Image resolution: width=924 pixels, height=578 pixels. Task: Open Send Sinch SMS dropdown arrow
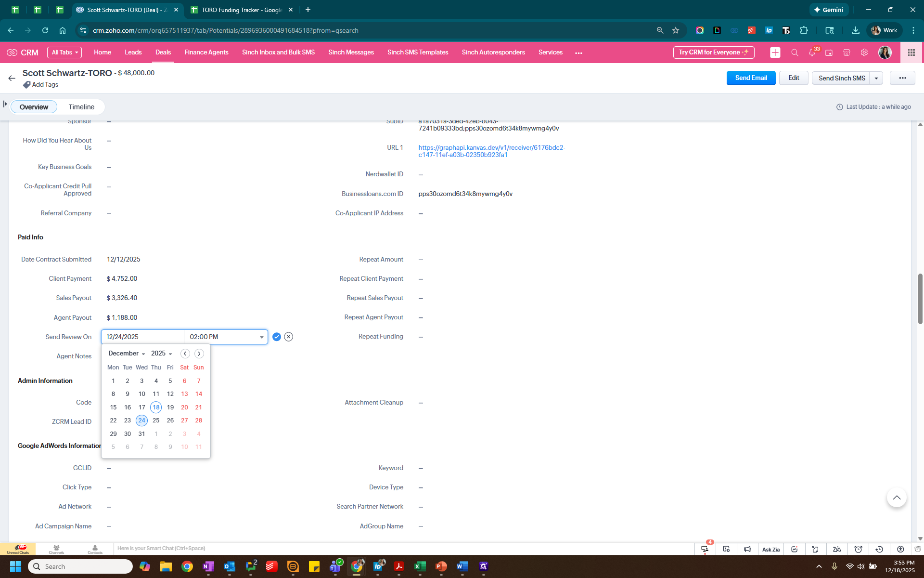[876, 78]
